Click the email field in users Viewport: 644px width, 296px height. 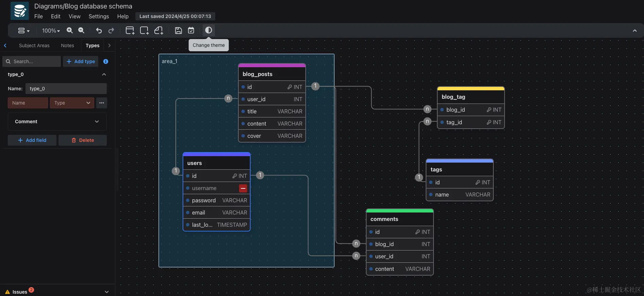[x=217, y=212]
